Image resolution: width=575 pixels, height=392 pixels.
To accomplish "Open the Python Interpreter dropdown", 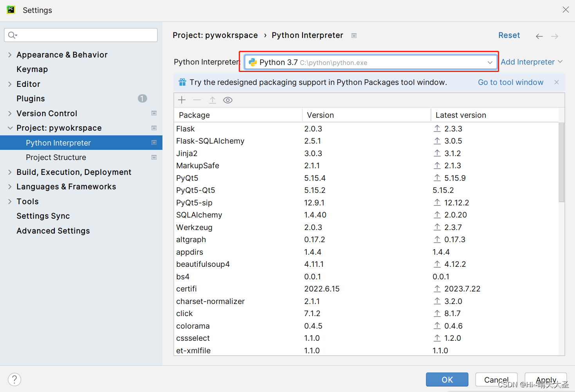I will pos(370,62).
